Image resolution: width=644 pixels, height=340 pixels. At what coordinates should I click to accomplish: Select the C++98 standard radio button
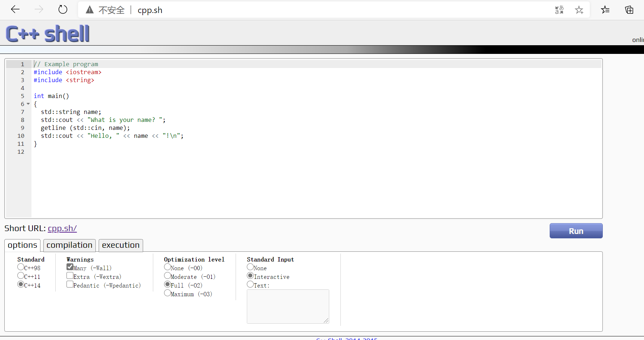tap(21, 267)
